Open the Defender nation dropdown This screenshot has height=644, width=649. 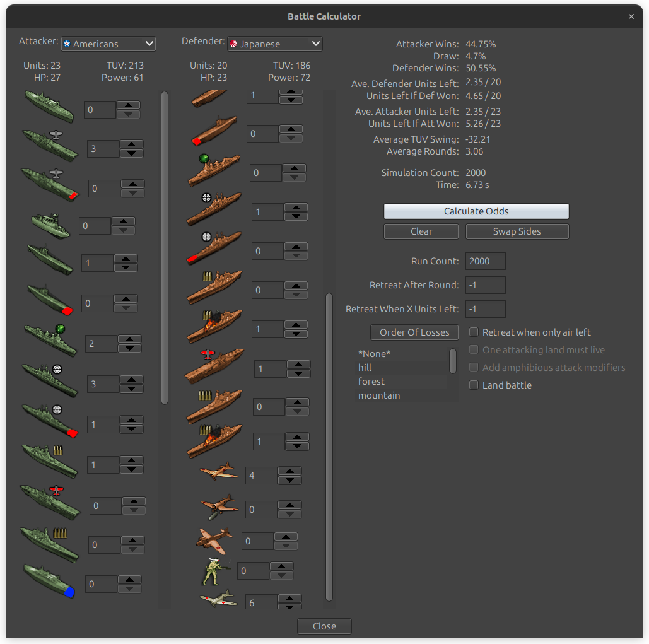pos(274,44)
